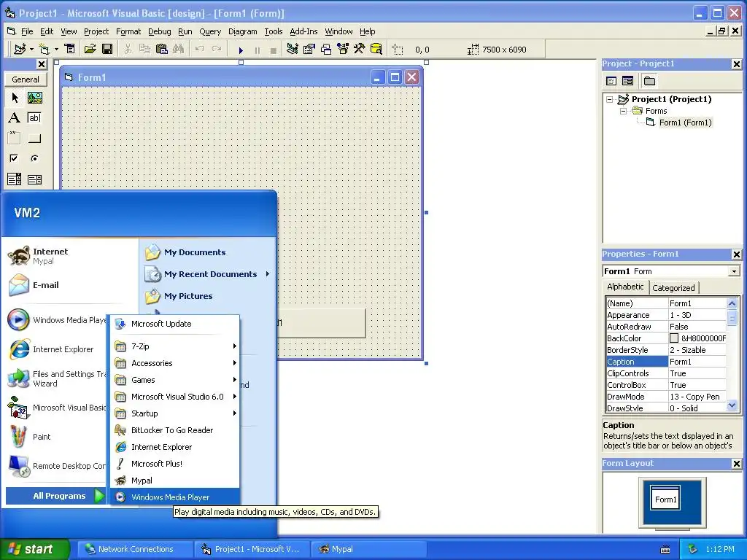Collapse the Project1 (Project1) tree node
The height and width of the screenshot is (560, 747).
(x=609, y=99)
